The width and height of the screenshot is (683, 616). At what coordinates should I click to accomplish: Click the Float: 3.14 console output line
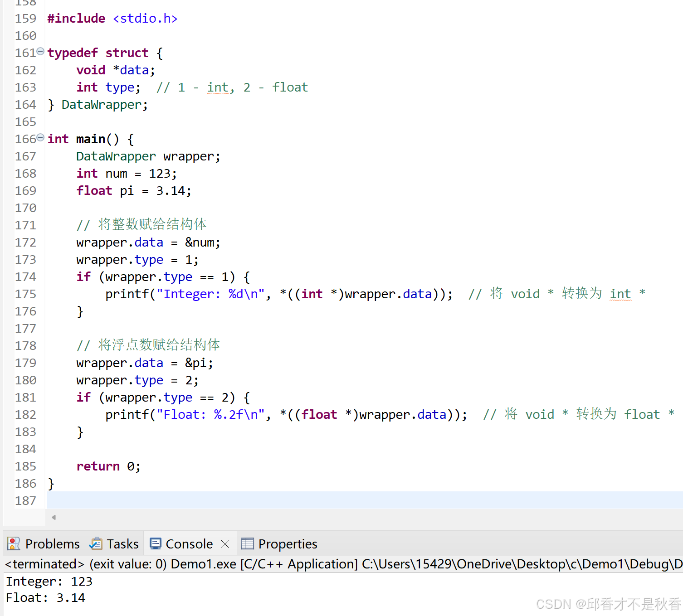(45, 597)
